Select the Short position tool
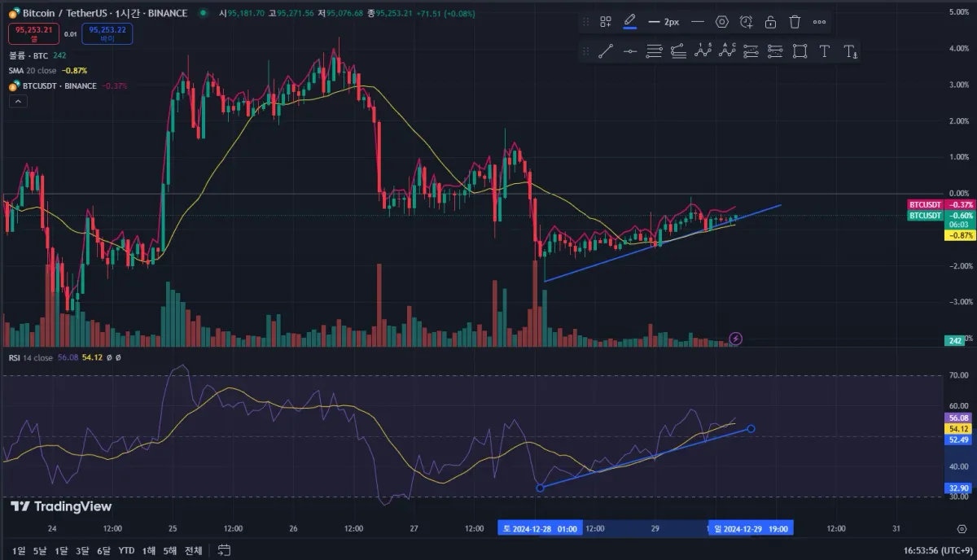The height and width of the screenshot is (560, 977). pos(775,51)
